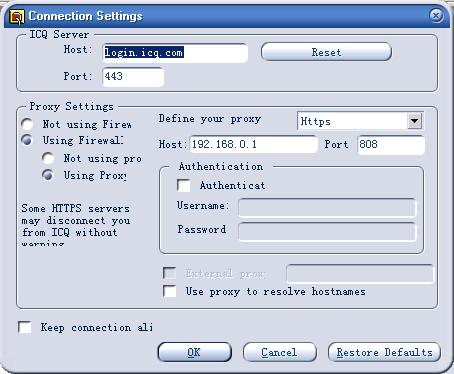The height and width of the screenshot is (374, 454).
Task: Confirm settings with the OK button
Action: point(194,352)
